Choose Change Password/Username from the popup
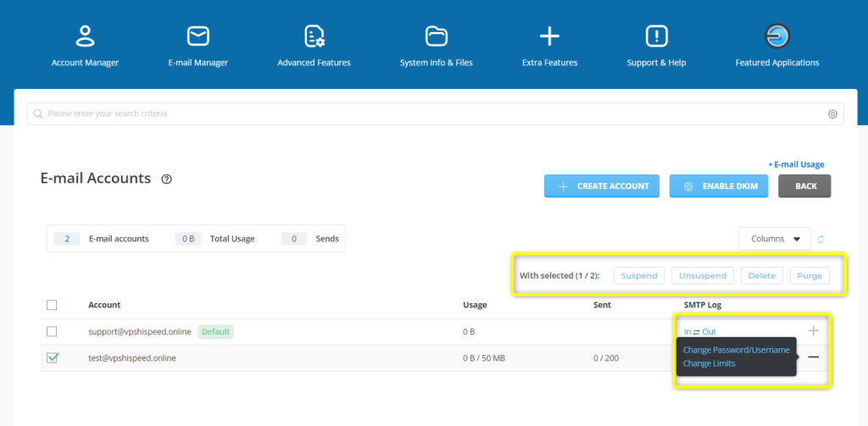Screen dimensions: 868x426 [736, 350]
